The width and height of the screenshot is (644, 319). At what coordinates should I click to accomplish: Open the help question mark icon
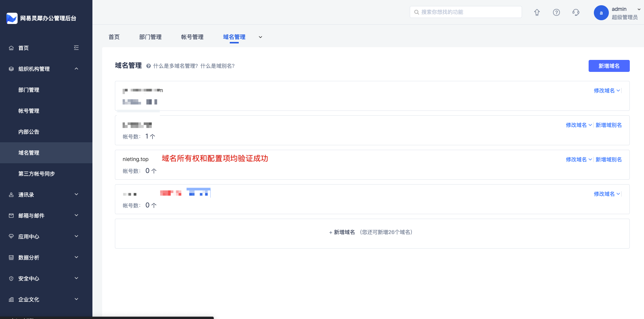[556, 12]
